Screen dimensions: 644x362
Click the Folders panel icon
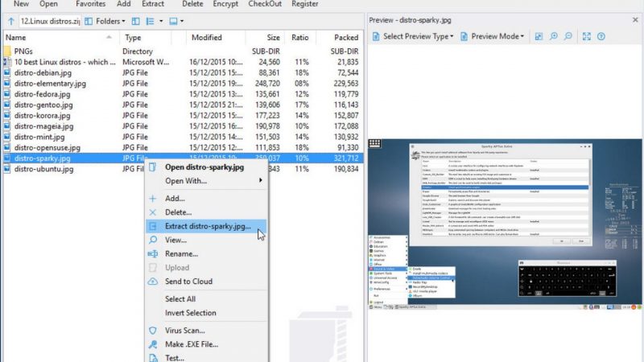click(x=89, y=22)
